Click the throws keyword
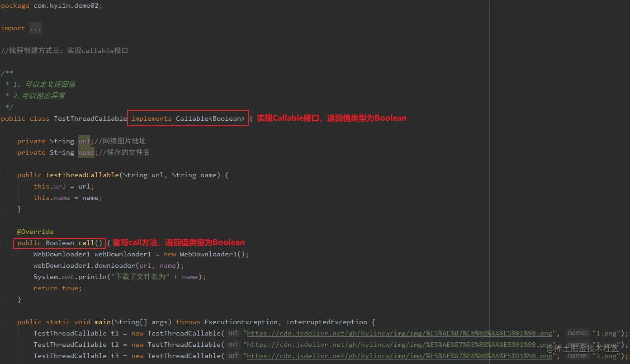The height and width of the screenshot is (364, 630). (x=188, y=322)
